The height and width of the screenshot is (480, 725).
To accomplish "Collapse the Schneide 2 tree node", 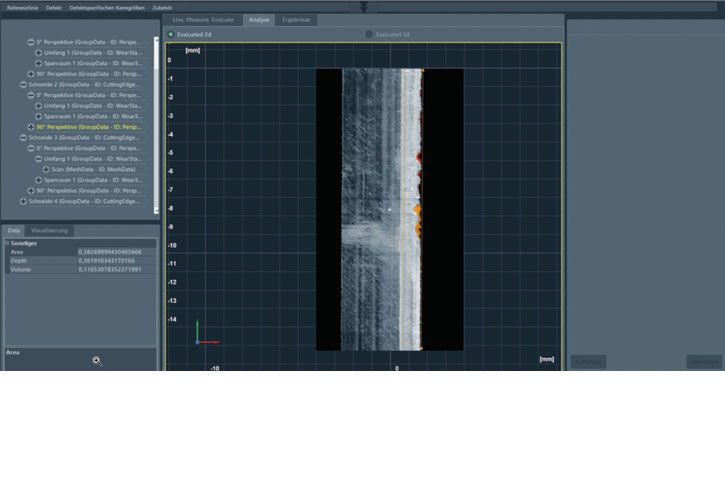I will coord(23,85).
